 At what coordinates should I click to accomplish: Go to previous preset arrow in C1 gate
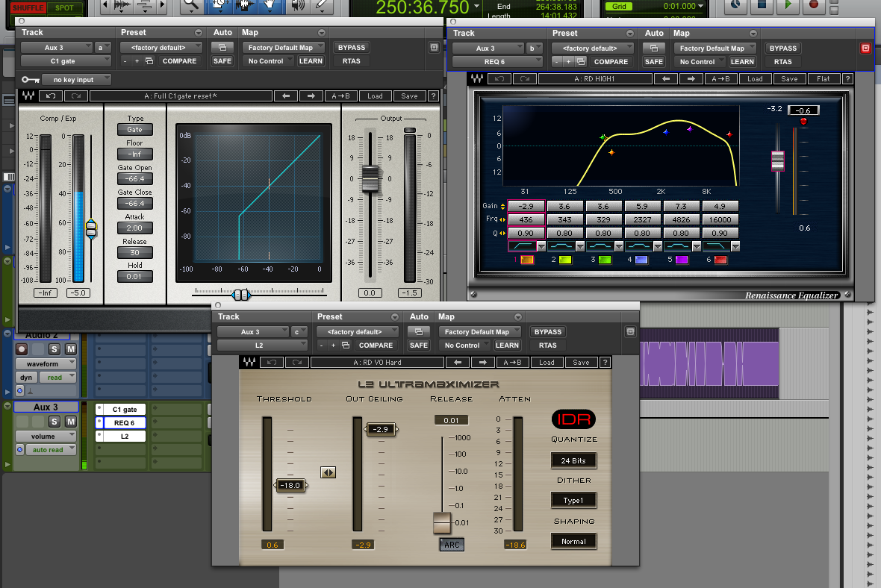tap(286, 96)
